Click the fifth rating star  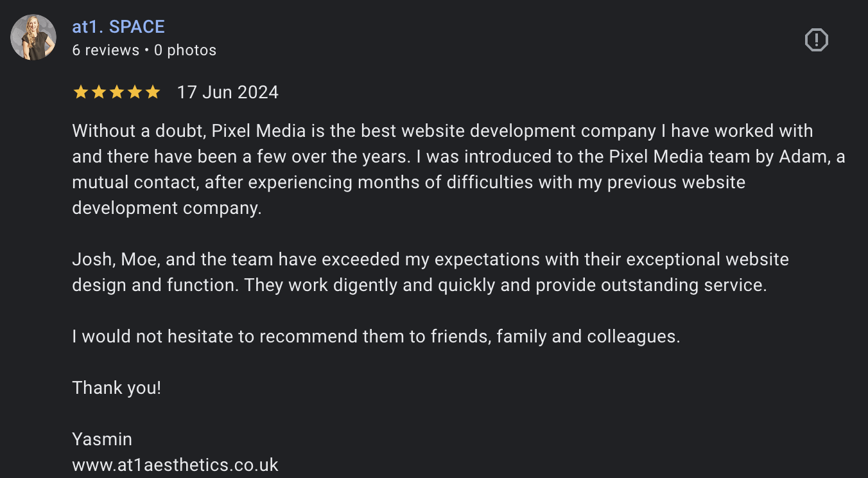152,93
